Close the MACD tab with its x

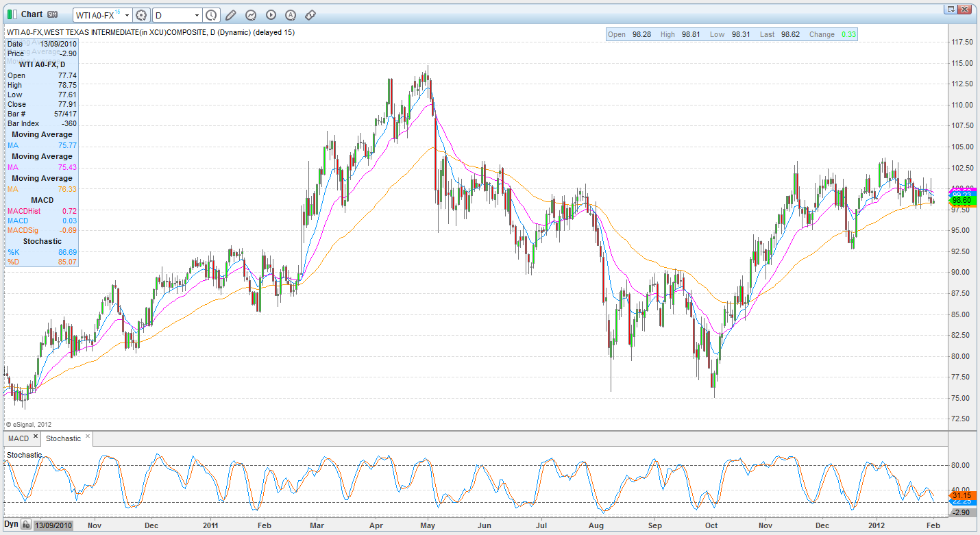click(x=34, y=436)
